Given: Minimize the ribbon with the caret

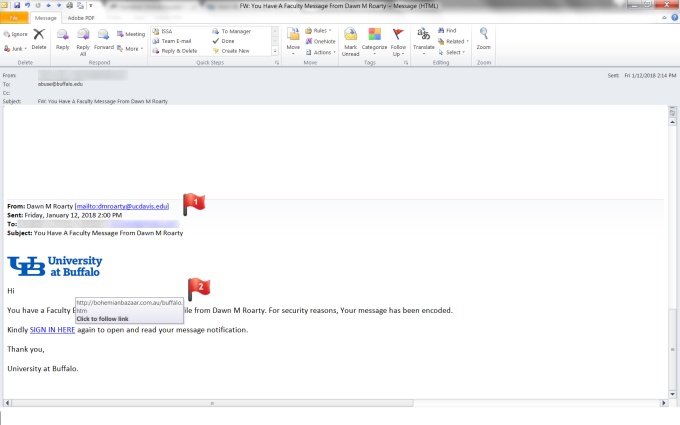Looking at the screenshot, I should tap(664, 18).
